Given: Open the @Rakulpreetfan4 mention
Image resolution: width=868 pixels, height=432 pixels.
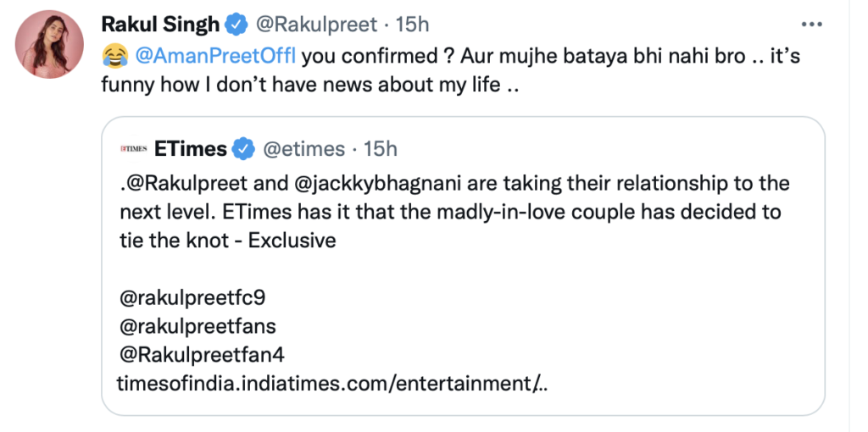Looking at the screenshot, I should (201, 354).
